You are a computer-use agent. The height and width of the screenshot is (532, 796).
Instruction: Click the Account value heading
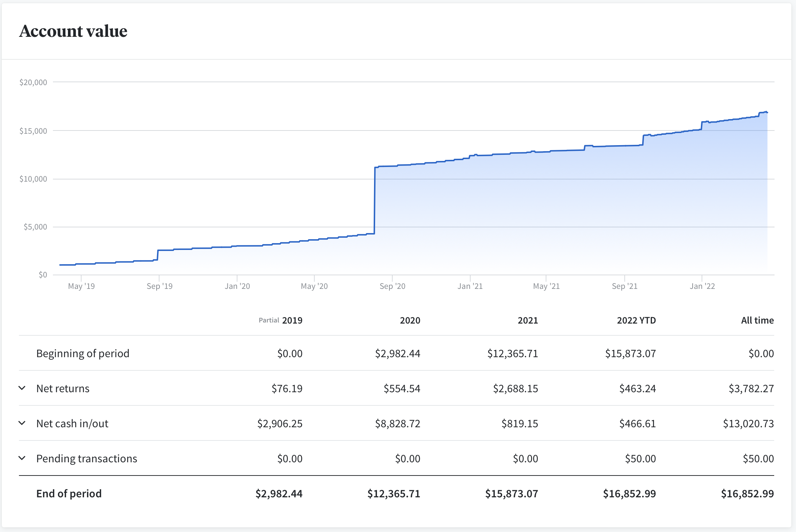click(x=73, y=31)
